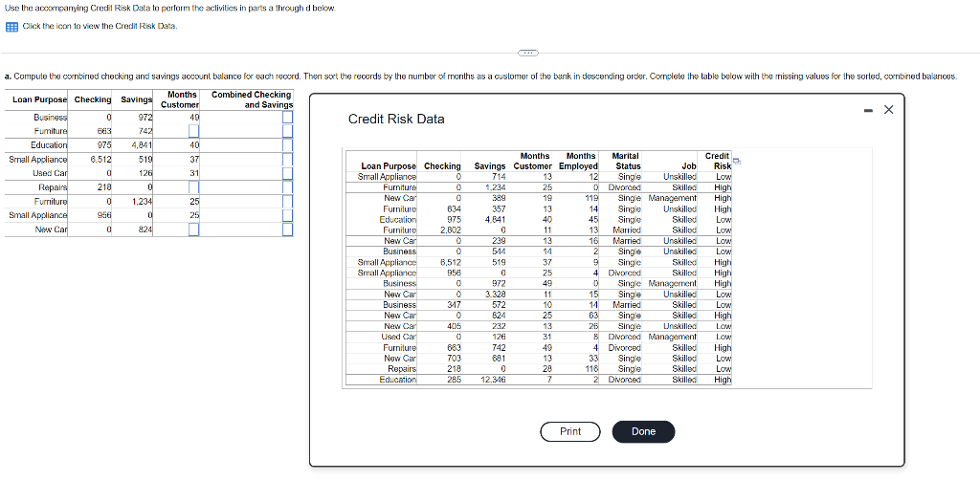Viewport: 980px width, 481px height.
Task: Click the 681 savings cell
Action: tap(499, 359)
